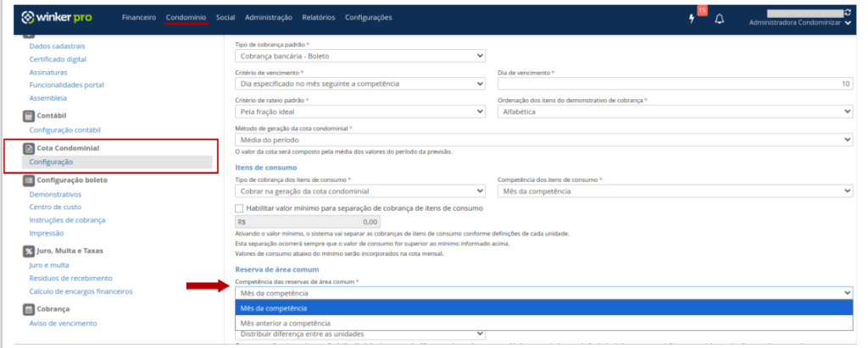
Task: Open Tipo de cobrança padrão dropdown
Action: tap(360, 56)
